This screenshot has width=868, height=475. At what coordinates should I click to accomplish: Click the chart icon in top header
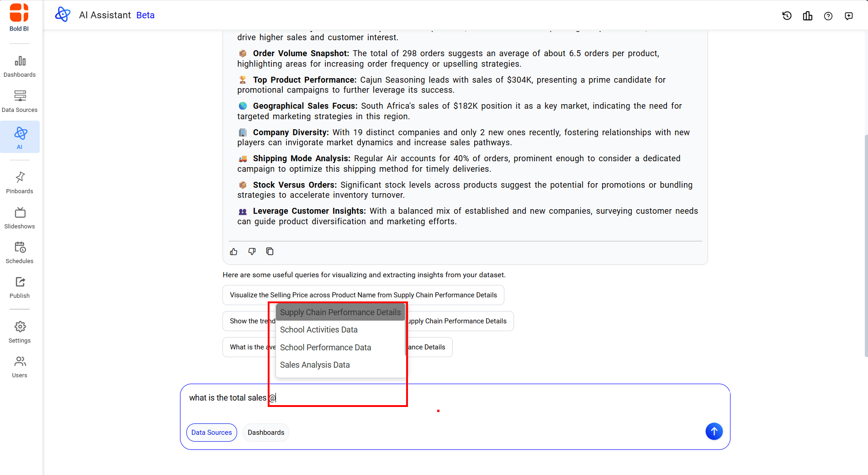click(807, 16)
